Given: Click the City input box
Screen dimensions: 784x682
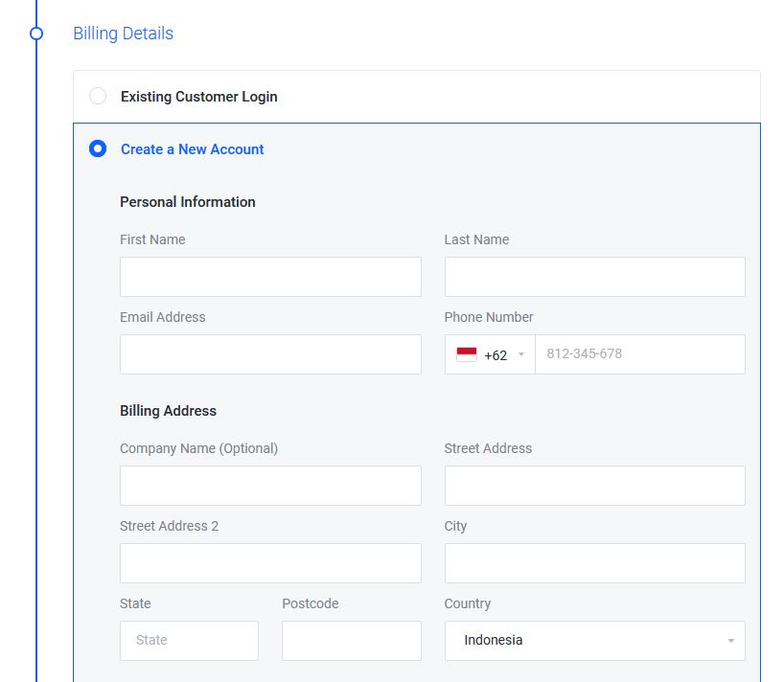Looking at the screenshot, I should (x=594, y=562).
